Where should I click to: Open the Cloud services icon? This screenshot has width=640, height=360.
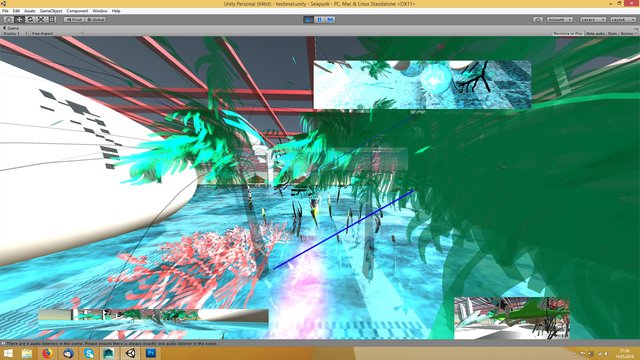coord(538,20)
